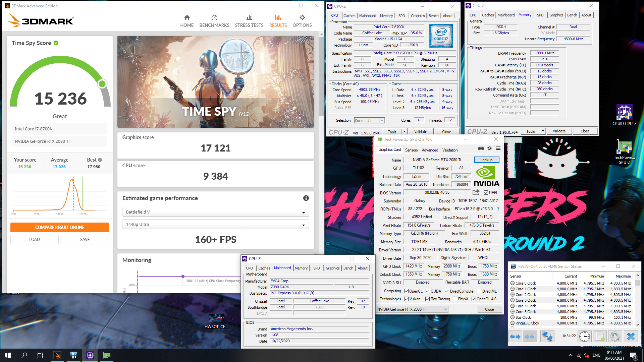The image size is (644, 362).
Task: Open the Advanced tab in GPU-Z
Action: pos(430,150)
